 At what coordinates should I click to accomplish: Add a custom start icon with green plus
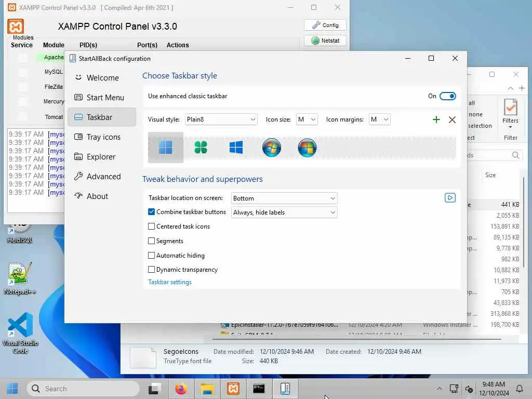coord(436,119)
